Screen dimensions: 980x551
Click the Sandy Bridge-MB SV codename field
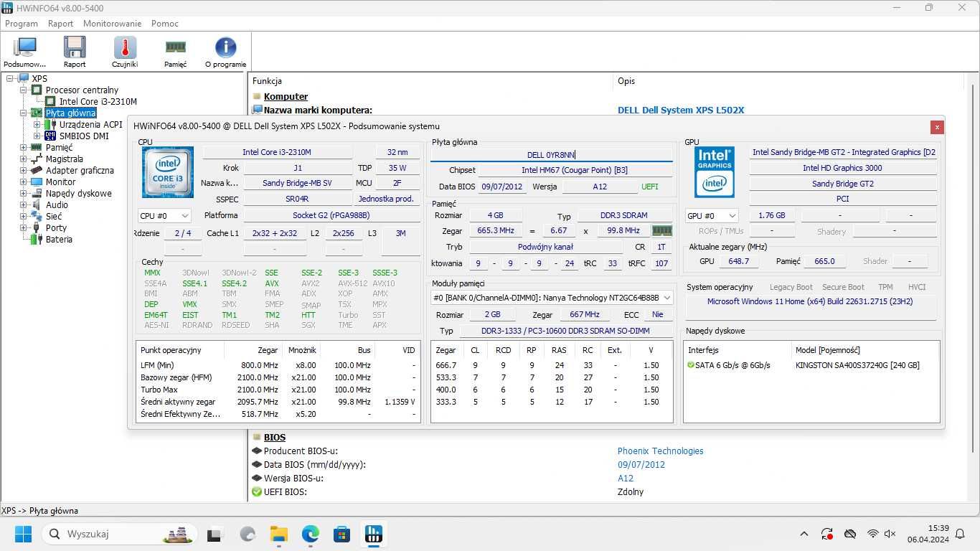pos(297,184)
